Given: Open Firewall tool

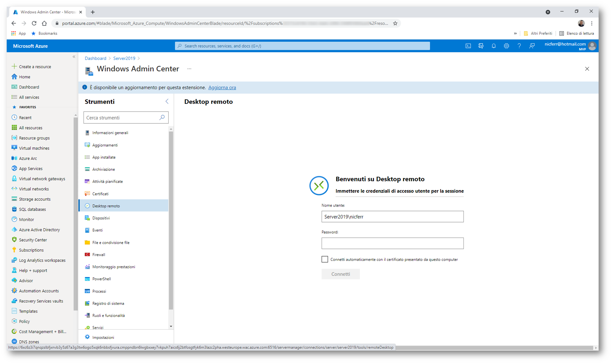Looking at the screenshot, I should coord(124,255).
